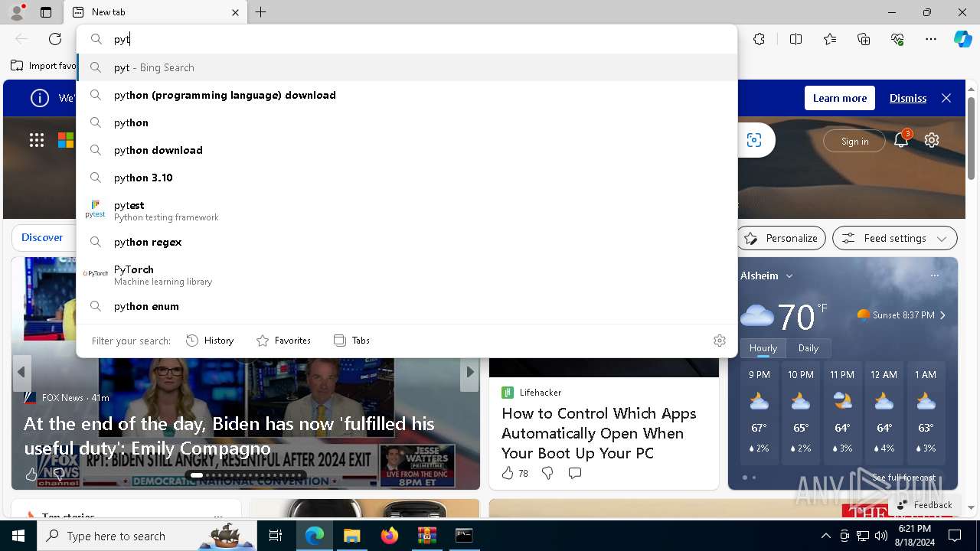The width and height of the screenshot is (980, 551).
Task: Open File Explorer from taskbar
Action: (351, 536)
